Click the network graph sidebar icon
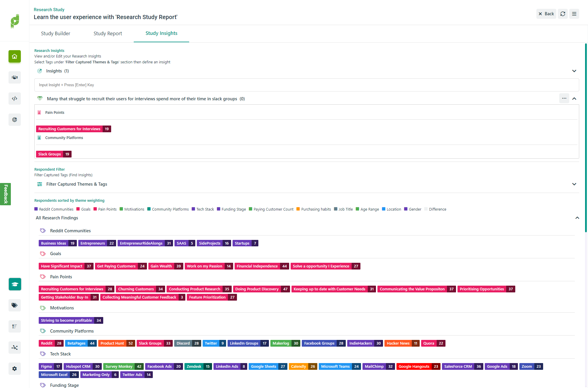 pos(15,348)
